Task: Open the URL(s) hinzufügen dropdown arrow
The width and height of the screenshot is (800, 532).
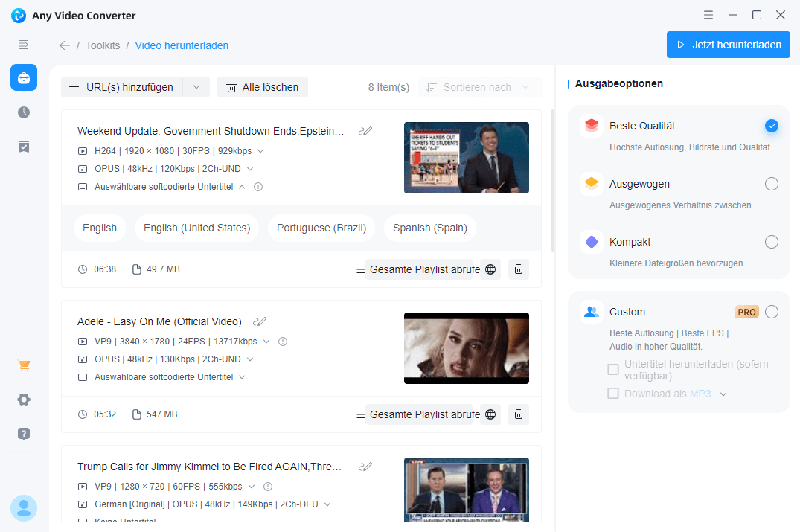Action: pyautogui.click(x=196, y=87)
